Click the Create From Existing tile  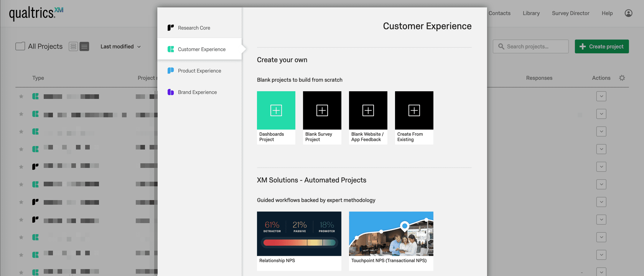coord(414,118)
